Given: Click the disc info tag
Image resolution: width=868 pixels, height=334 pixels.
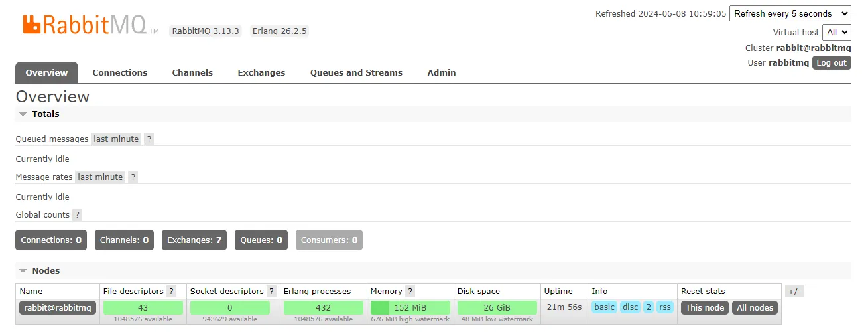Looking at the screenshot, I should pos(631,307).
